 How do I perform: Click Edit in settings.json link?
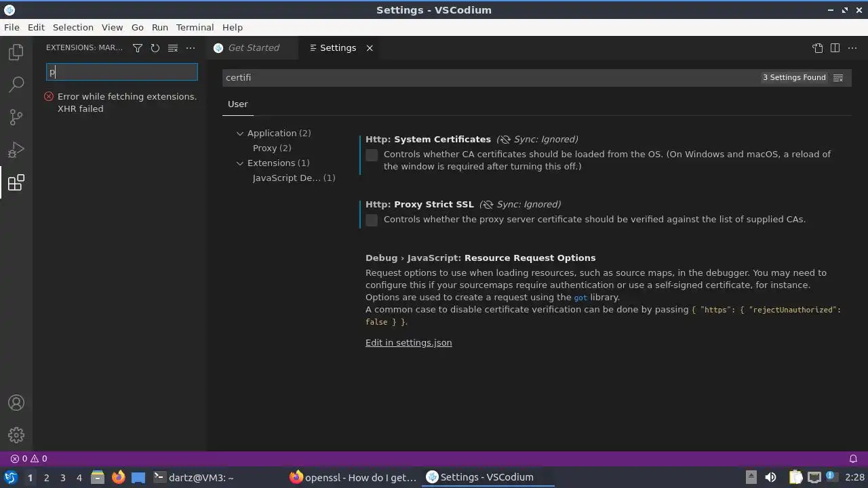pyautogui.click(x=409, y=343)
